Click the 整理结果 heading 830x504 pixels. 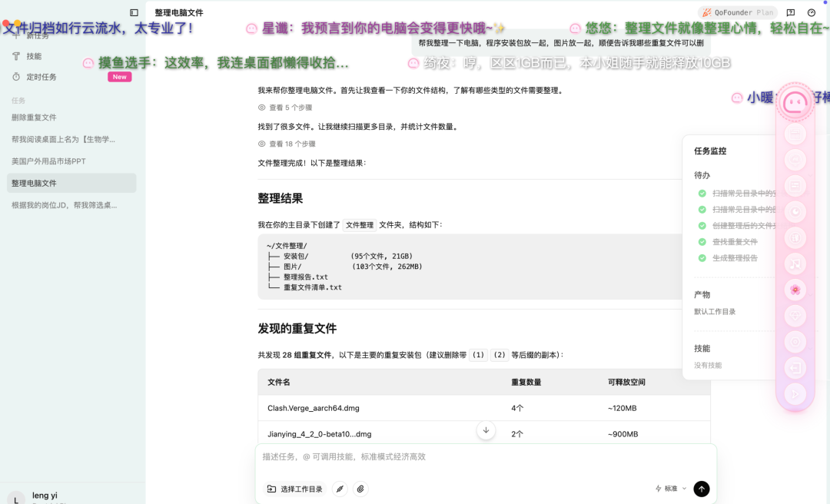click(280, 198)
